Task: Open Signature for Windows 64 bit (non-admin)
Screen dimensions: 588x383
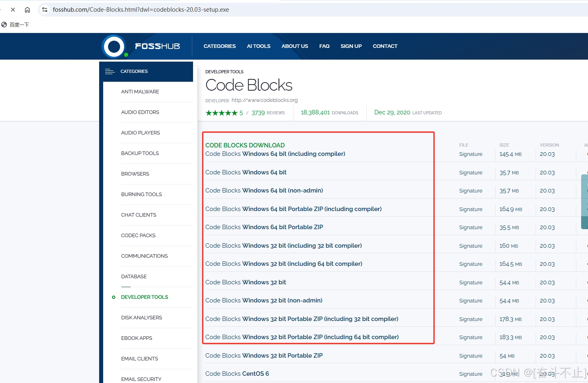Action: point(471,191)
